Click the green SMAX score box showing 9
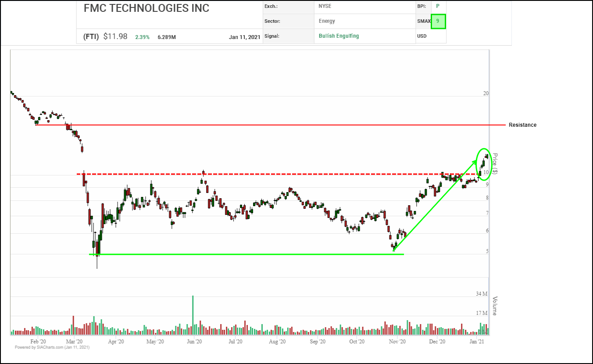This screenshot has height=364, width=593. 438,21
